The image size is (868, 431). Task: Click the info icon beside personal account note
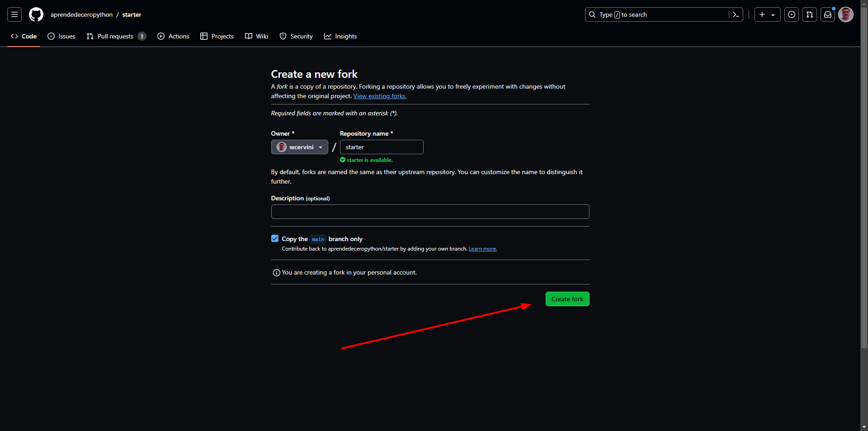click(276, 273)
